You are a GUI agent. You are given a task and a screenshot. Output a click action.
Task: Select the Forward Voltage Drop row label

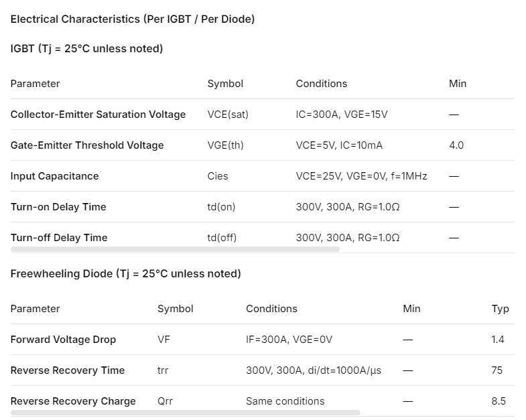click(63, 340)
